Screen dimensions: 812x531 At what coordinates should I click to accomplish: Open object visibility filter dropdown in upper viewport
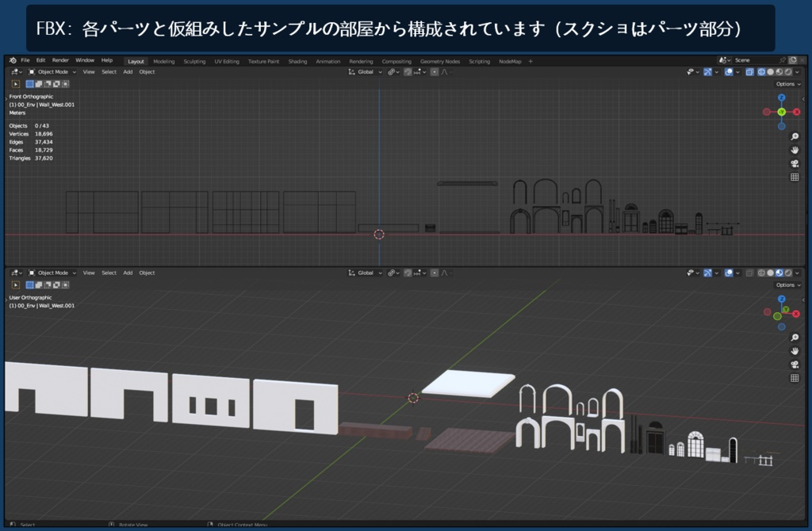point(692,72)
